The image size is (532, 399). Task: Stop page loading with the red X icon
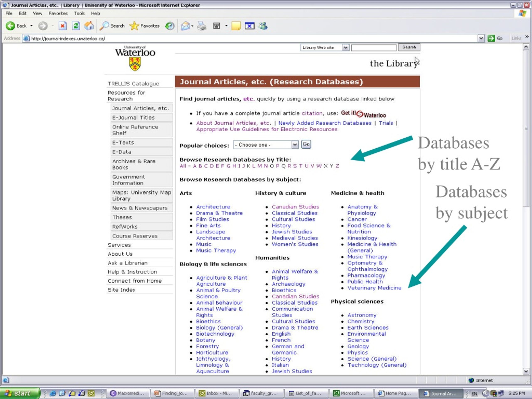coord(63,26)
